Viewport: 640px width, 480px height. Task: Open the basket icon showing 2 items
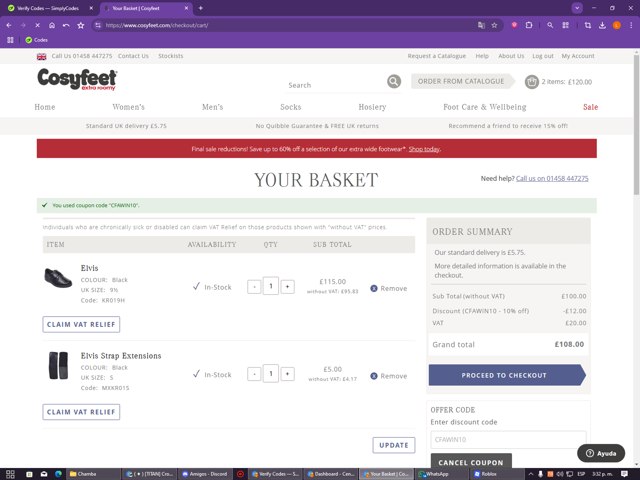point(531,82)
